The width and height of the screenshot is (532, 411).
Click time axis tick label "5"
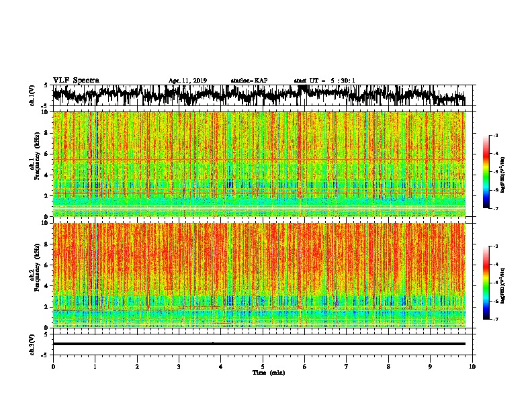click(263, 367)
